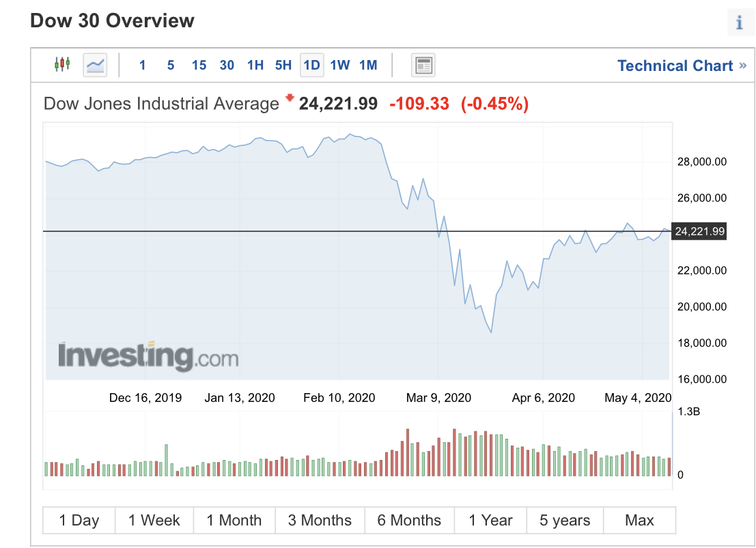This screenshot has height=548, width=756.
Task: Switch to 30 minute interval
Action: tap(227, 66)
